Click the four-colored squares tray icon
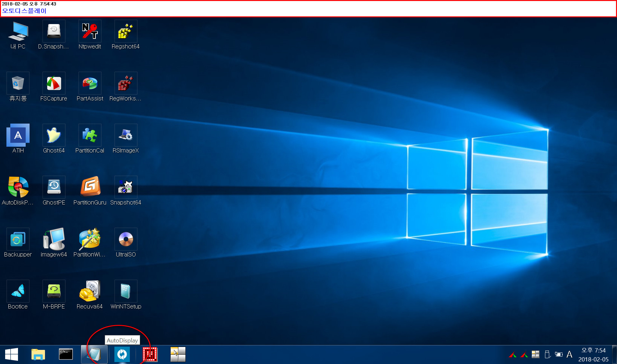Viewport: 617px width, 364px height. pyautogui.click(x=536, y=354)
